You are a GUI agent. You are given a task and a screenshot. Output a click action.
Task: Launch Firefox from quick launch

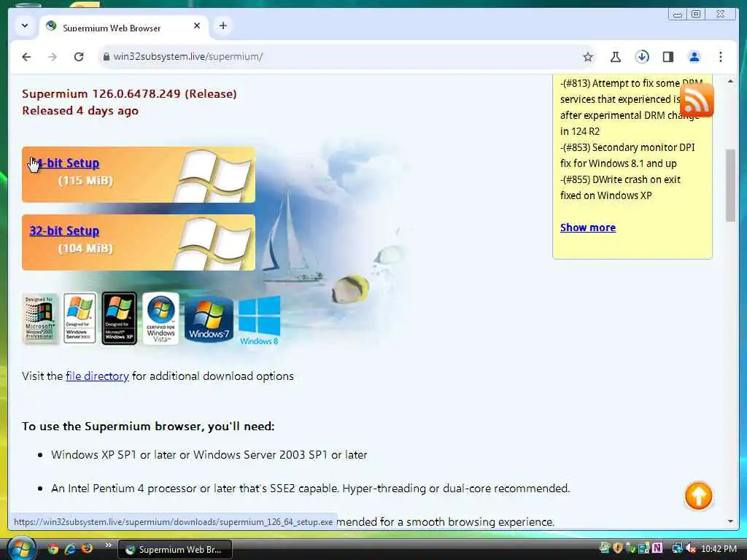[88, 548]
